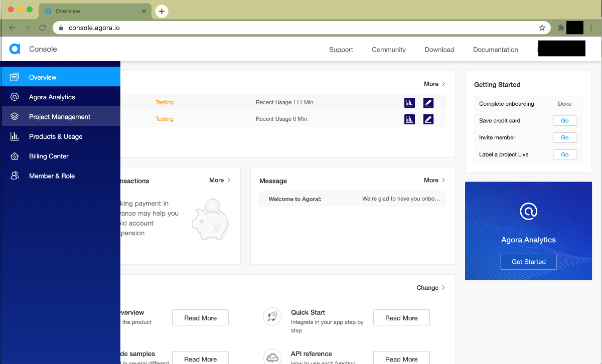The width and height of the screenshot is (602, 364).
Task: Click Go for Label a project Live
Action: pyautogui.click(x=564, y=154)
